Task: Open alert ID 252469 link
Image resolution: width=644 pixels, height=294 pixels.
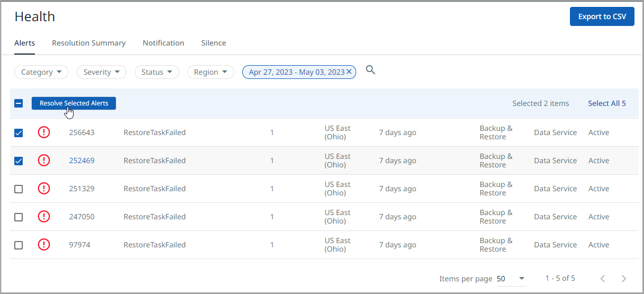Action: point(81,161)
